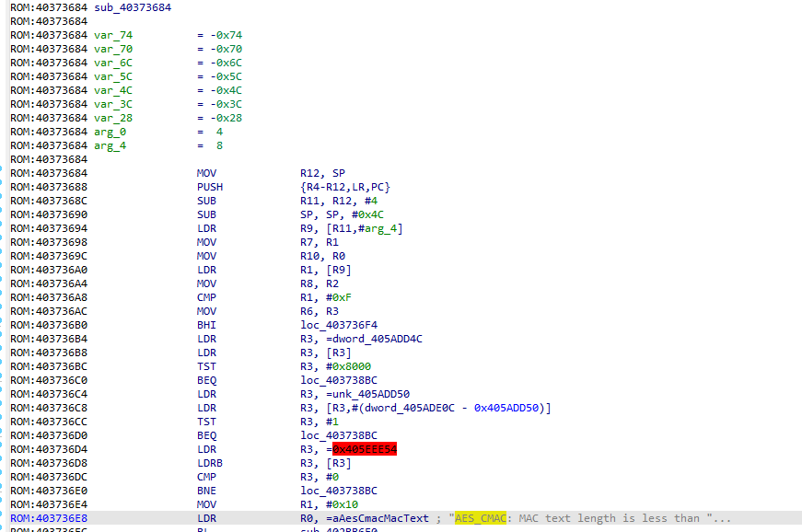Screen dimensions: 802x532
Task: Click the var_74 variable name
Action: point(113,35)
